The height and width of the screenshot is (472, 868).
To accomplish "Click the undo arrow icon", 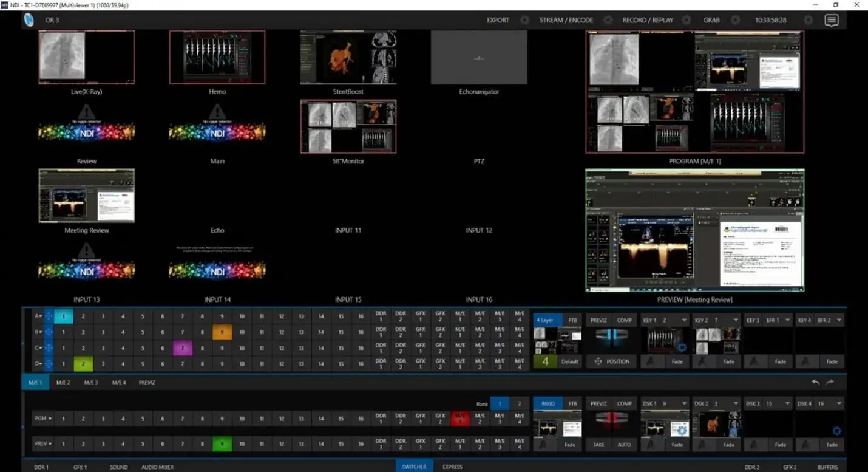I will pos(816,383).
